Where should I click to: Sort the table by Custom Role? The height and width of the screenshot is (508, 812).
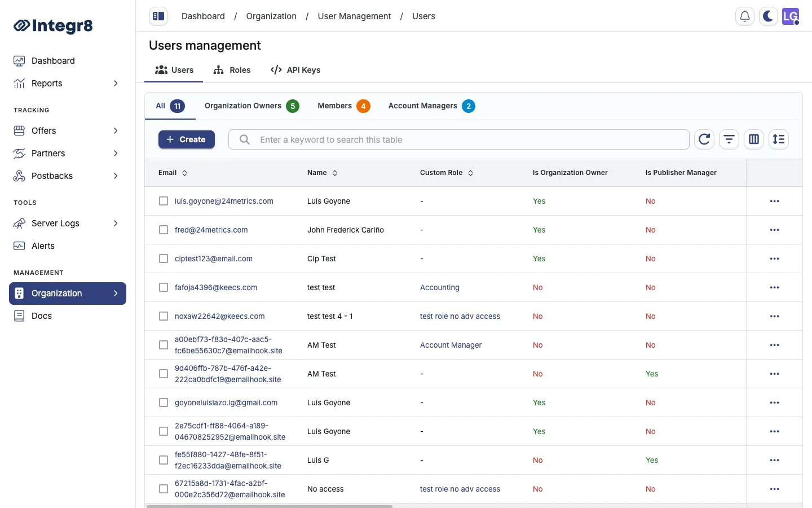[x=447, y=173]
